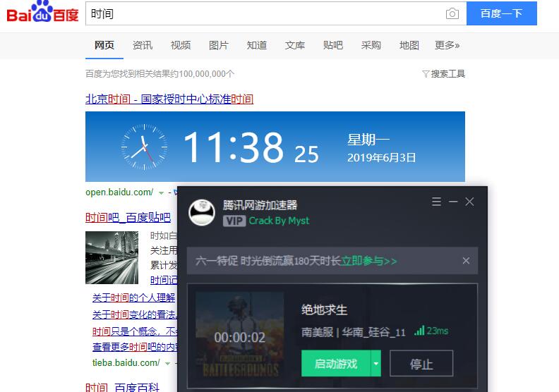Click Crack By Myst username text

(x=279, y=221)
